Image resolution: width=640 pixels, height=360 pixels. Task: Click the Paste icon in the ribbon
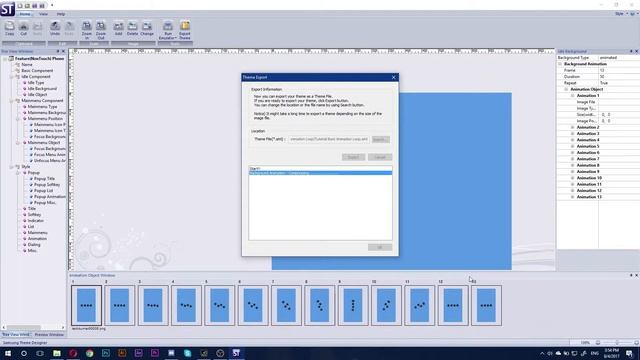pos(38,29)
